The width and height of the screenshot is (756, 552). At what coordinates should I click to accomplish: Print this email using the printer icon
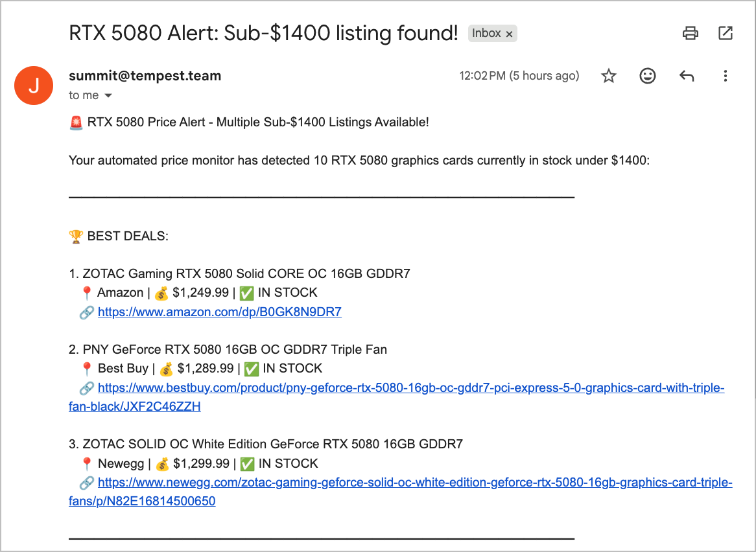point(690,33)
